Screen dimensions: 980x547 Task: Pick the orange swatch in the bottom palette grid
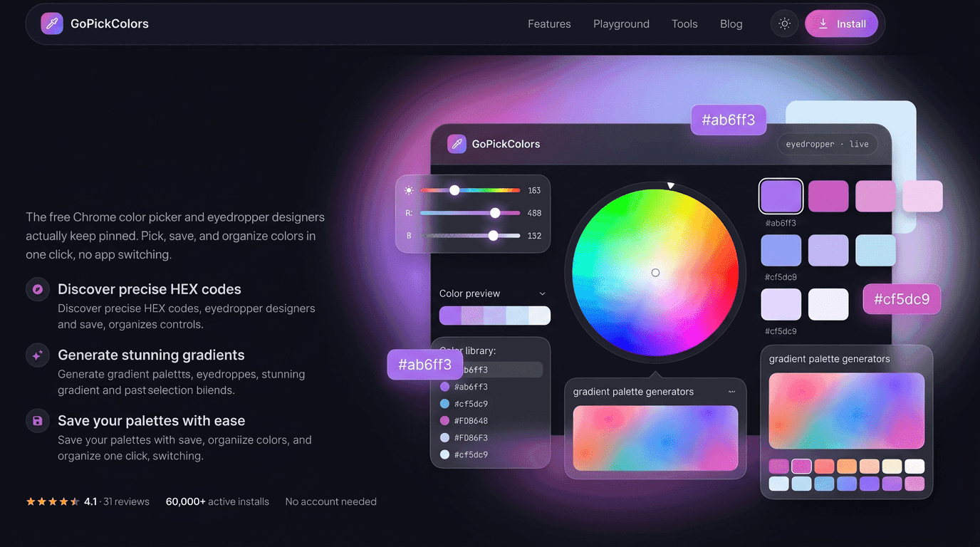point(847,467)
